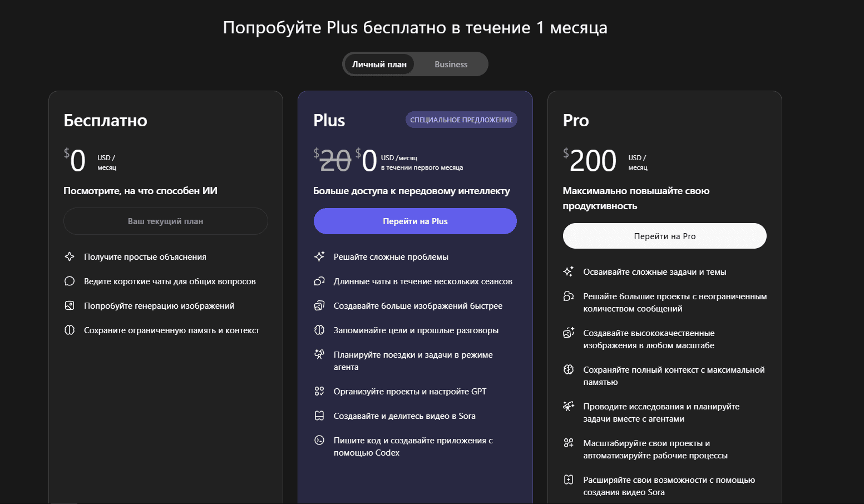Image resolution: width=864 pixels, height=504 pixels.
Task: Click the agents icon beside "Проводите исследования"
Action: pyautogui.click(x=569, y=406)
